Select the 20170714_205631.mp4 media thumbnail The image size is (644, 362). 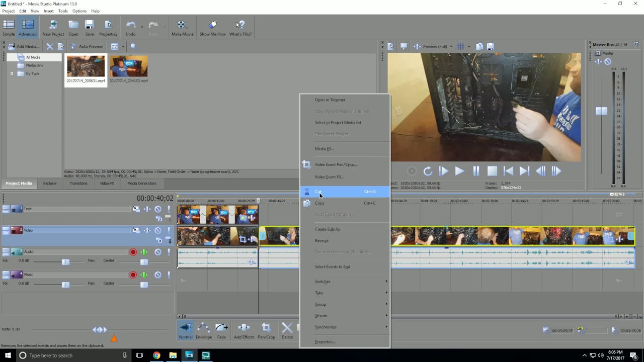point(86,69)
